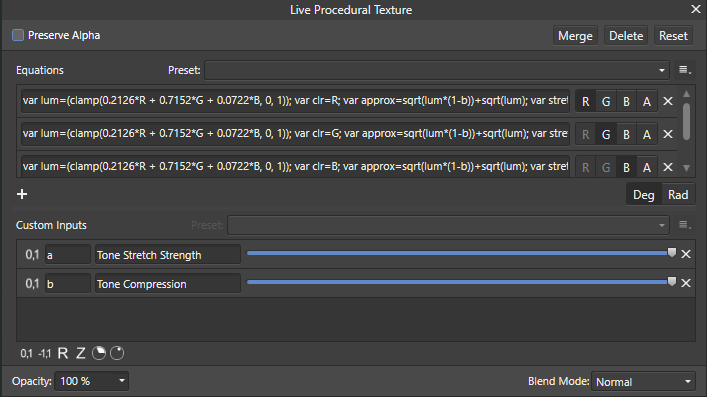Toggle G channel on first equation row
This screenshot has width=707, height=397.
pyautogui.click(x=606, y=102)
